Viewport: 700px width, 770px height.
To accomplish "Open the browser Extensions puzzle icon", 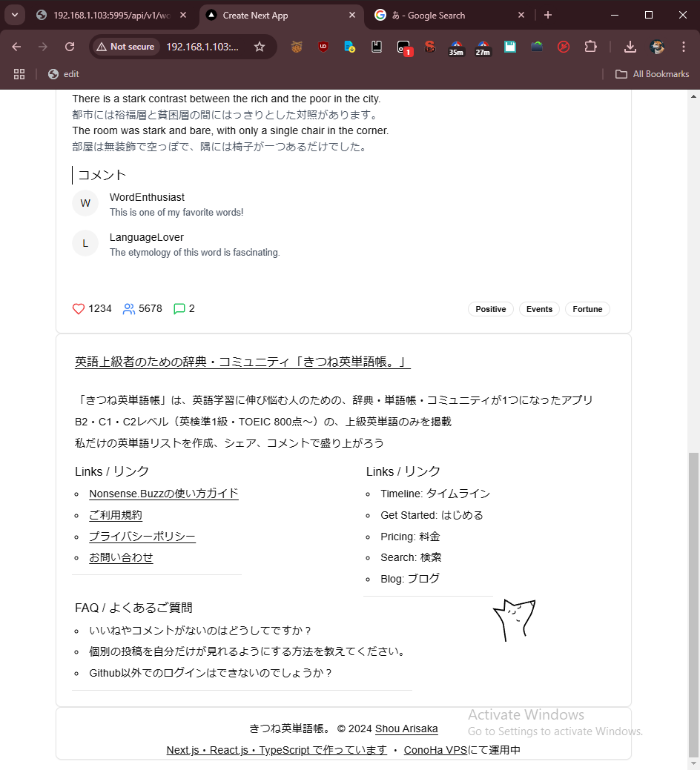I will click(590, 47).
